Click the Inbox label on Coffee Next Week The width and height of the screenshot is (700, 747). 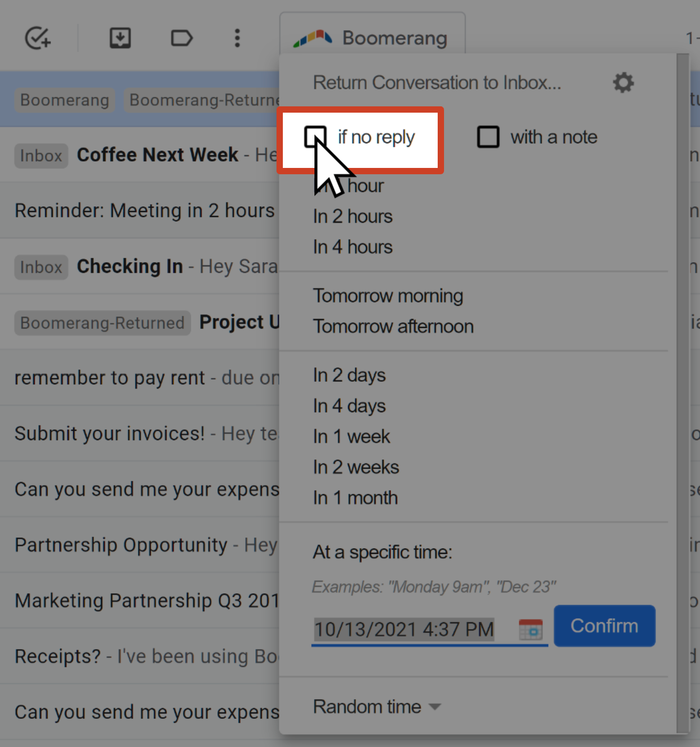pos(41,156)
